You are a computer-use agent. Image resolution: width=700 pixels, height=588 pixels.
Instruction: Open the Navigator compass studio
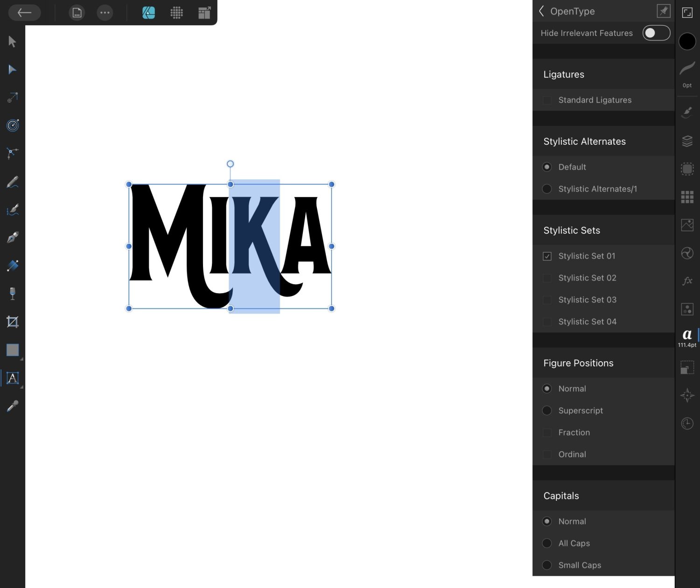point(687,395)
